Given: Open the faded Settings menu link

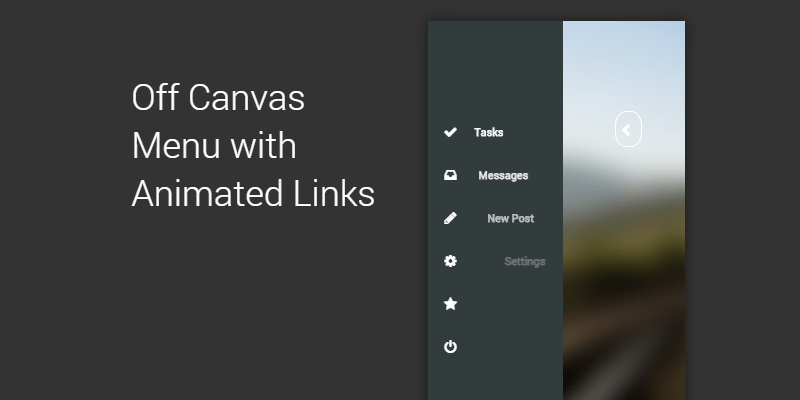Looking at the screenshot, I should [525, 261].
